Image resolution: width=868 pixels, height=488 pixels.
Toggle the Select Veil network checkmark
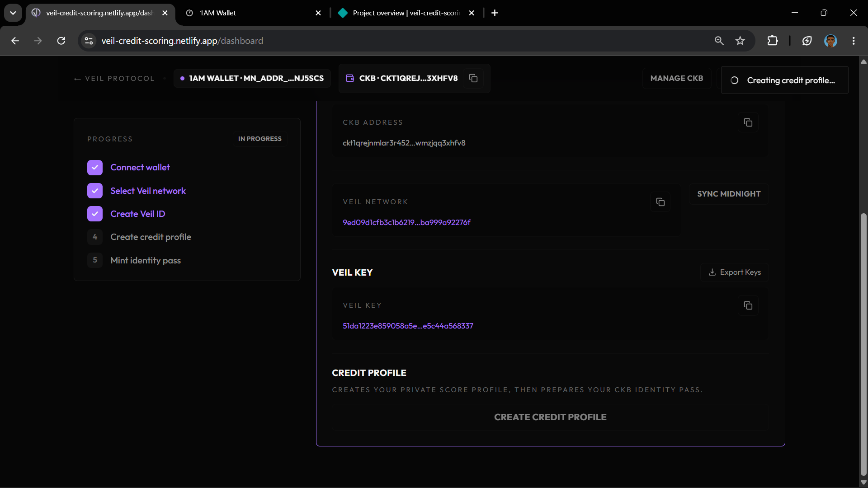(x=95, y=191)
